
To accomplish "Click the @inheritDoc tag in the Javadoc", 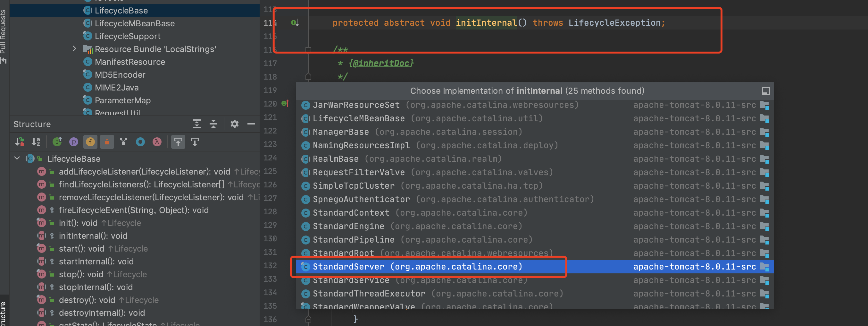I will click(x=381, y=64).
